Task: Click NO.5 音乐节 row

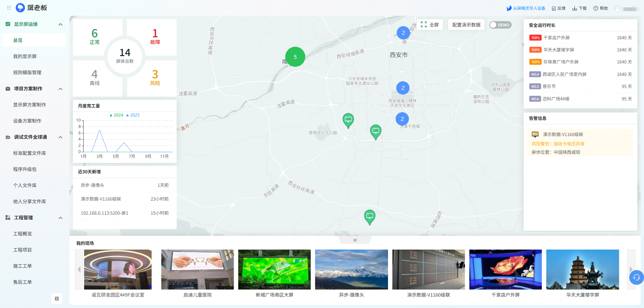Action: point(581,86)
